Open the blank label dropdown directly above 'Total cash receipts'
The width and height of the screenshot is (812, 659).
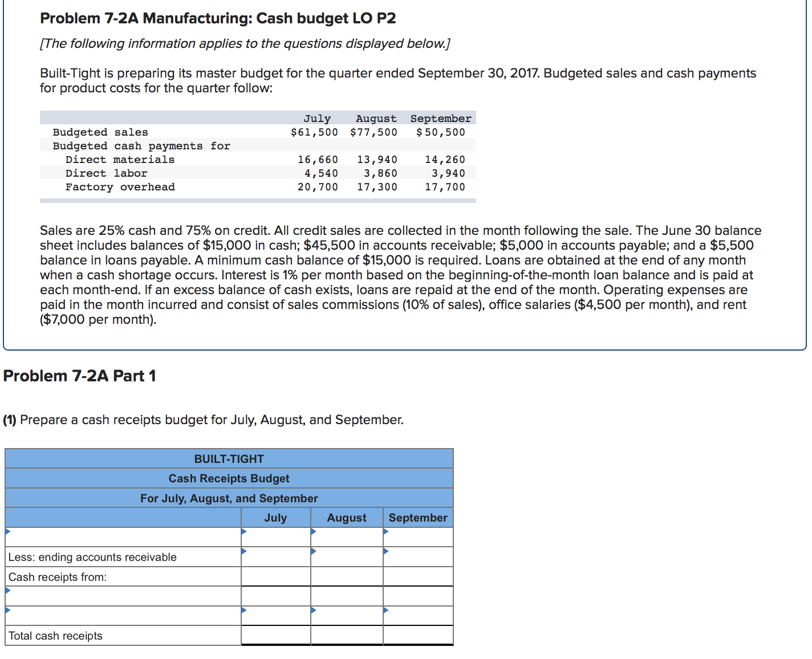[x=123, y=616]
